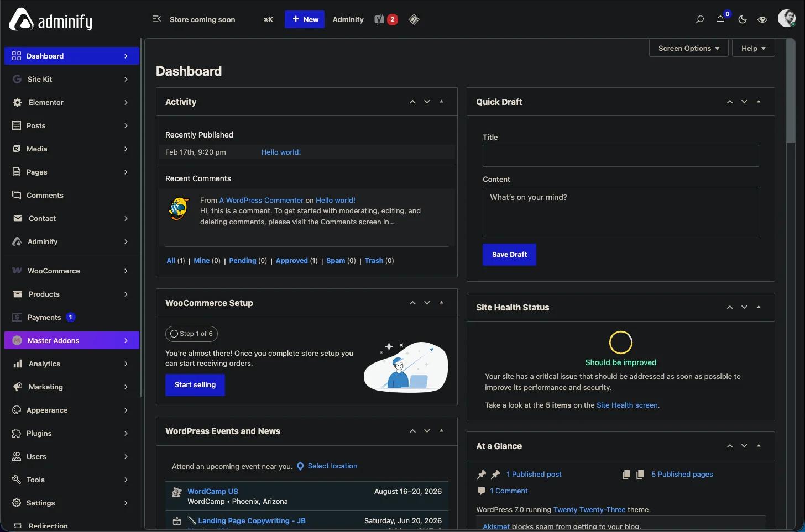Open the Dashboard menu item
This screenshot has width=805, height=532.
click(x=72, y=56)
